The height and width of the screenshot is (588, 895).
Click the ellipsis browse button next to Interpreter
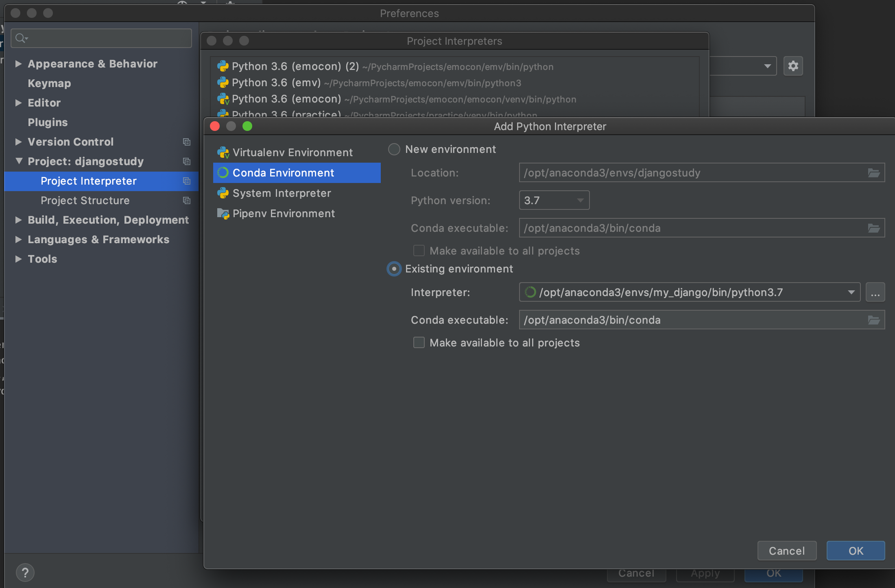875,292
